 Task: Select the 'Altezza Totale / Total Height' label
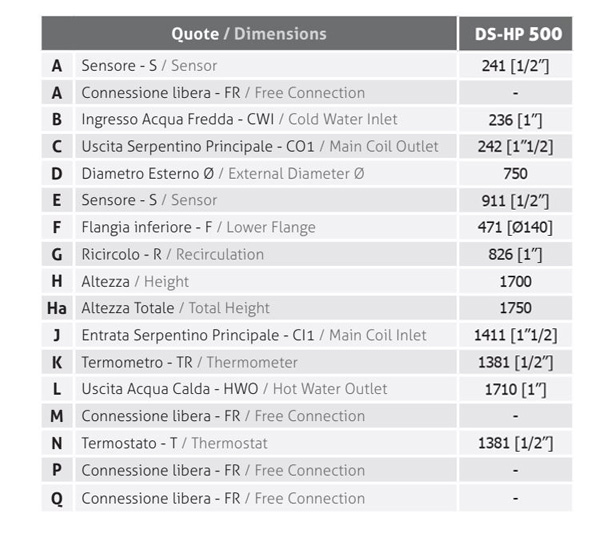[x=175, y=308]
